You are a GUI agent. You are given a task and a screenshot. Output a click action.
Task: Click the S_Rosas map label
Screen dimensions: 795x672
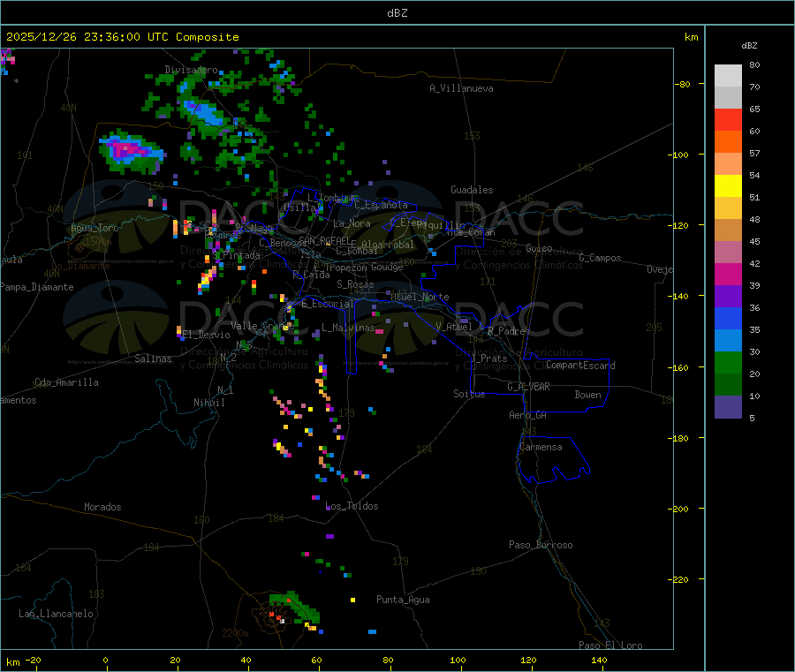point(355,284)
